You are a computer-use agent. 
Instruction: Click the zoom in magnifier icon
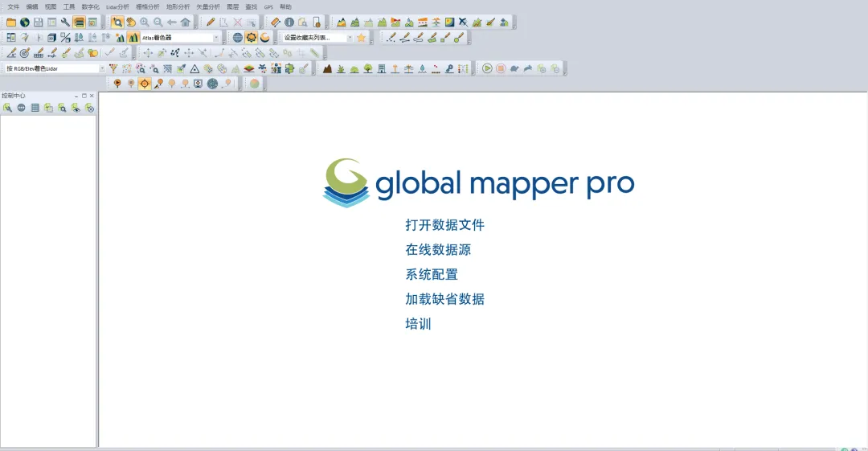pyautogui.click(x=145, y=23)
